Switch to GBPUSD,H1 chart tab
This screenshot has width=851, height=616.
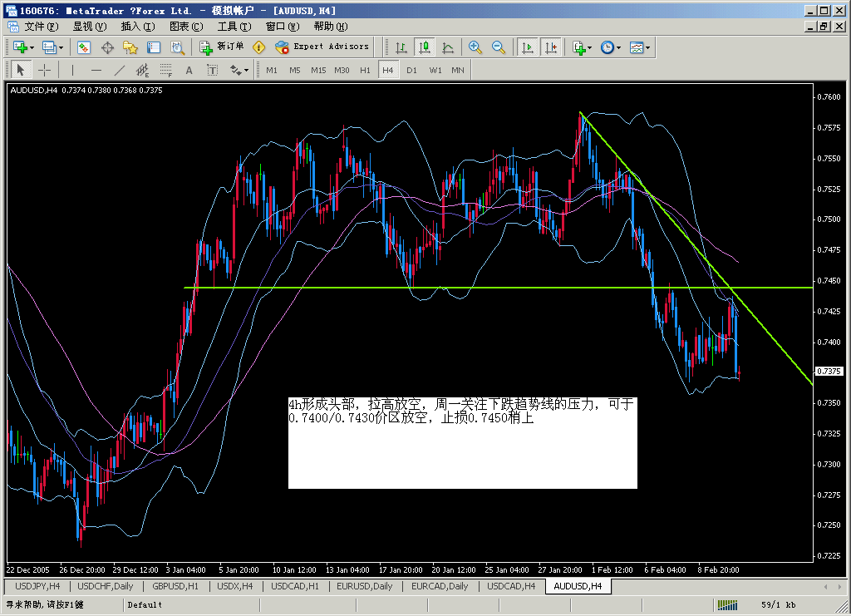175,586
